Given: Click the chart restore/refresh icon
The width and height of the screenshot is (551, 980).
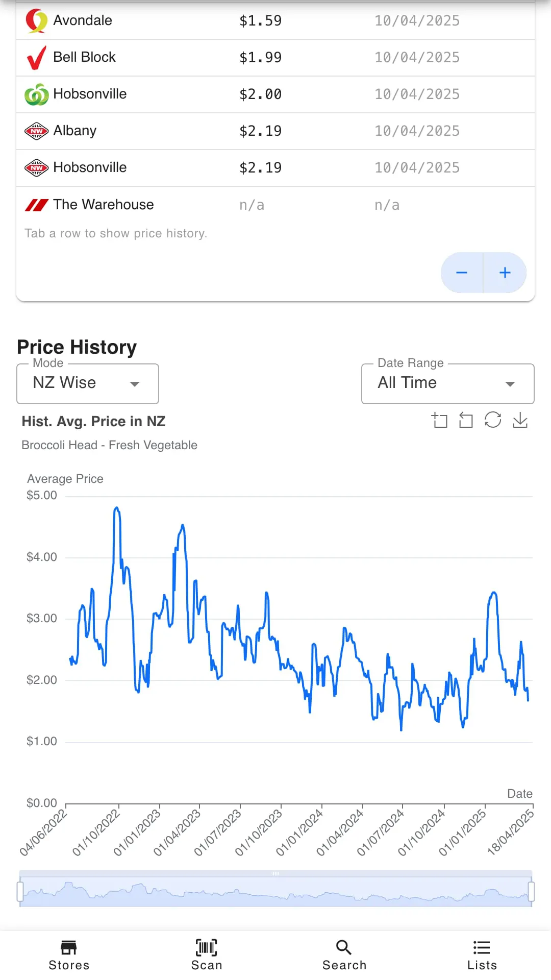Looking at the screenshot, I should 493,420.
